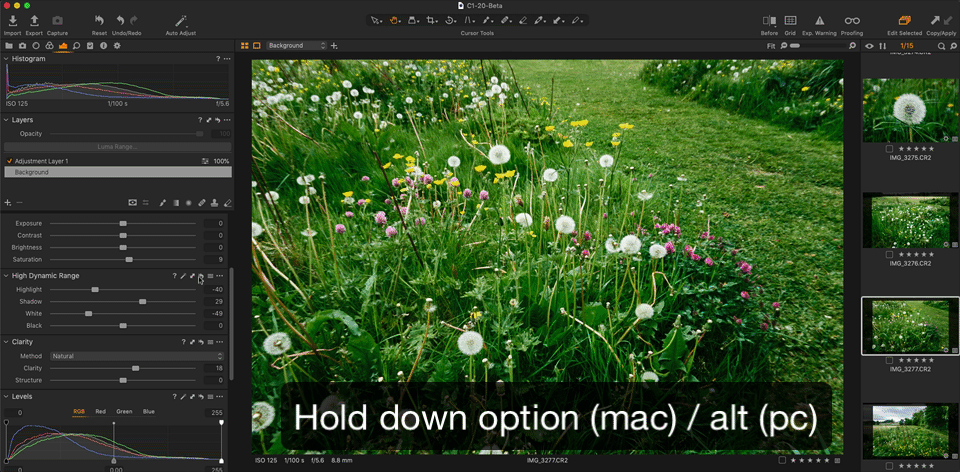Tick the checkbox under IMG_3276.CR2
This screenshot has width=960, height=472.
pyautogui.click(x=889, y=254)
